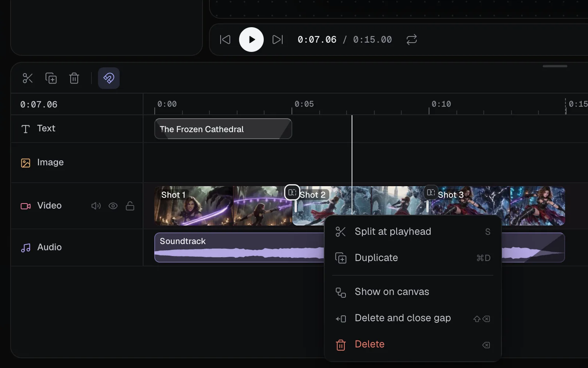Click transition icon between Shot 2 and Shot 3
Image resolution: width=588 pixels, height=368 pixels.
[431, 192]
